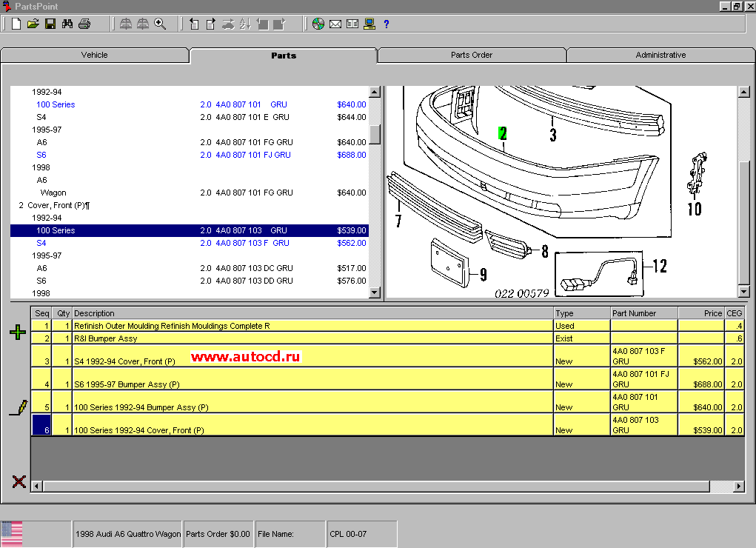Click the Print icon
The height and width of the screenshot is (548, 756).
pos(84,24)
